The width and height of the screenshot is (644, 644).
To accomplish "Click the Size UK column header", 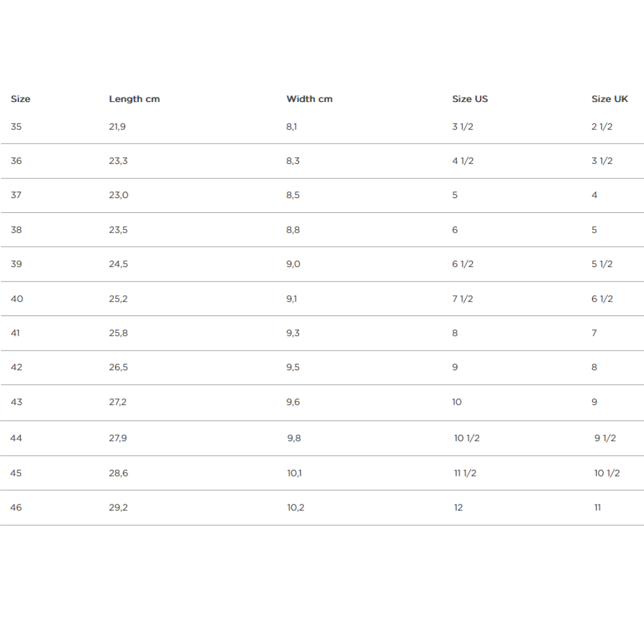I will click(x=609, y=99).
